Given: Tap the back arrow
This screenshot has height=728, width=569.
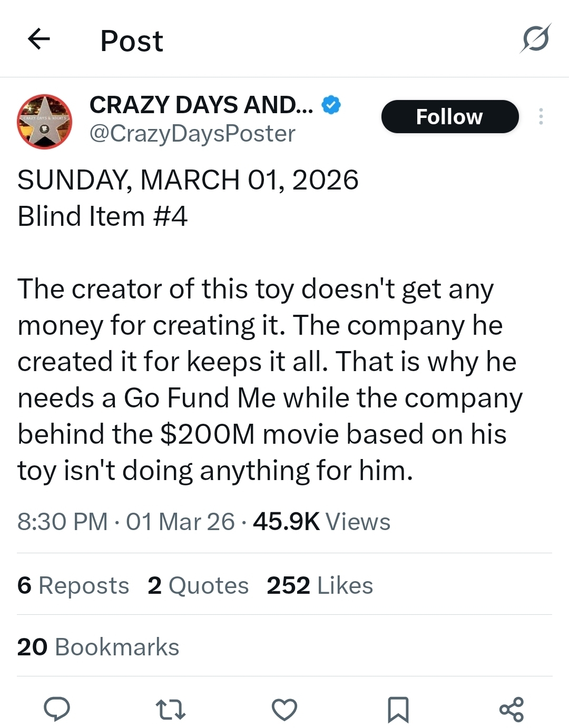Looking at the screenshot, I should 38,39.
